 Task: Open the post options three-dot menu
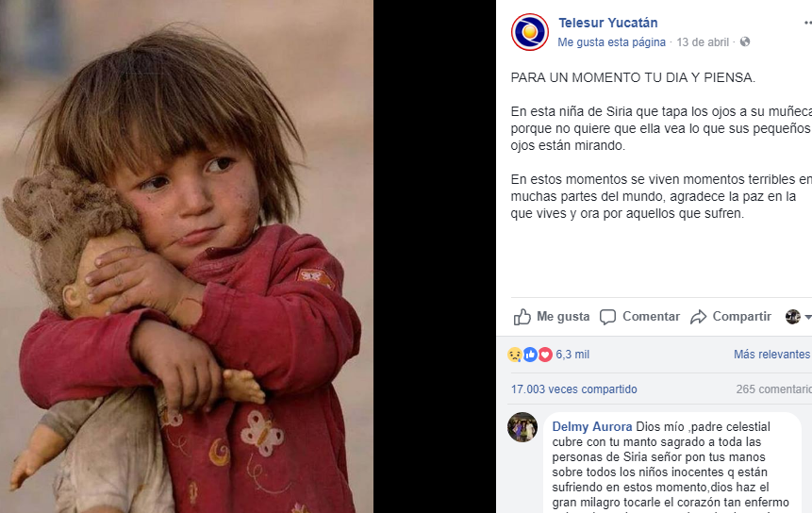coord(807,23)
